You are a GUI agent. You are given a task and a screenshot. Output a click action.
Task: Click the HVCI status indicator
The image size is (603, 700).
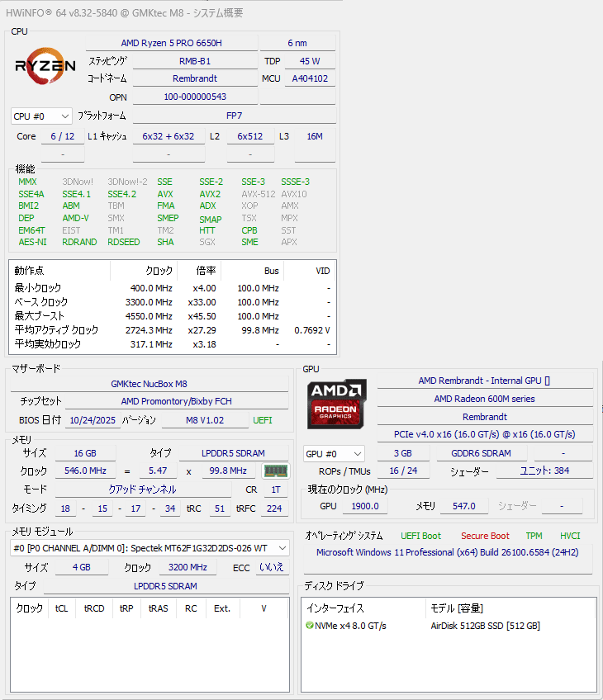(x=570, y=536)
